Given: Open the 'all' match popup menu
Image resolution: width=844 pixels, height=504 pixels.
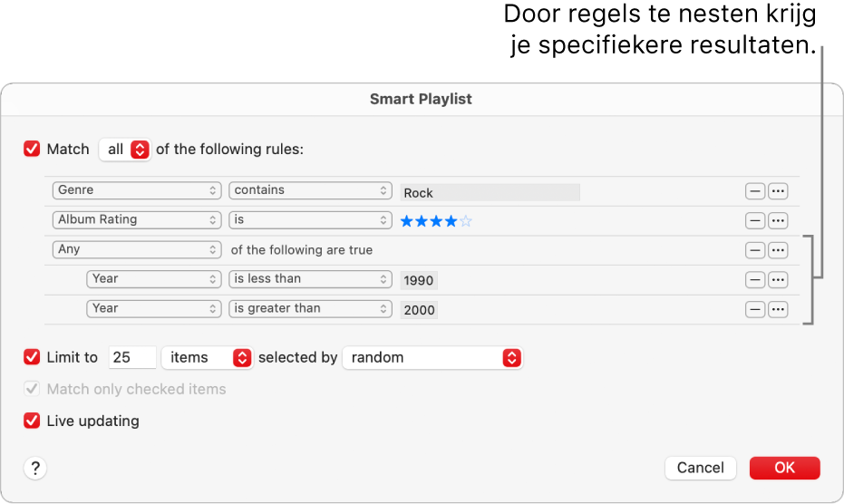Looking at the screenshot, I should [x=125, y=150].
